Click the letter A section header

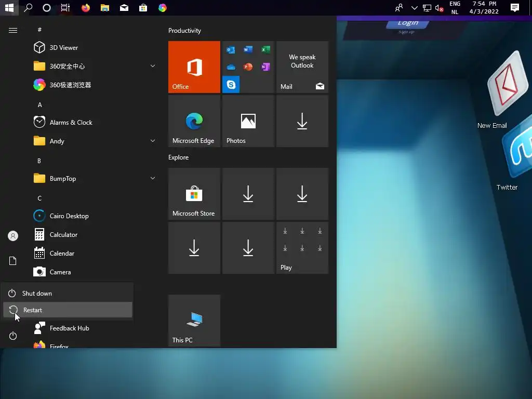[39, 105]
